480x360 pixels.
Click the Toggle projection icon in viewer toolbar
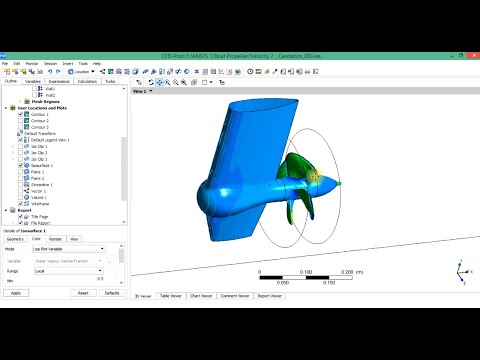point(194,82)
